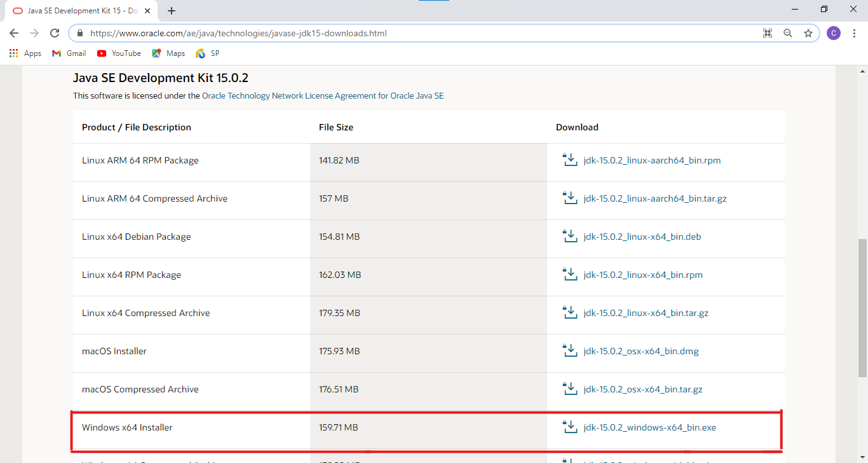
Task: Click the back navigation arrow
Action: tap(13, 33)
